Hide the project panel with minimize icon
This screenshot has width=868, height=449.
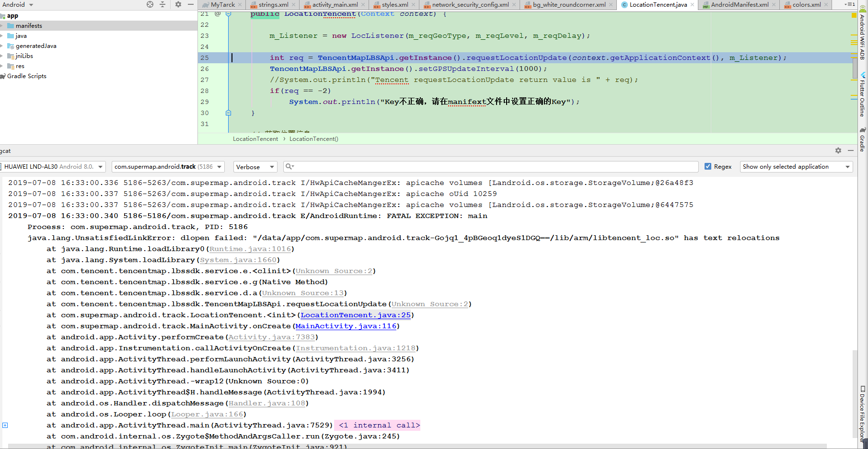pyautogui.click(x=191, y=4)
